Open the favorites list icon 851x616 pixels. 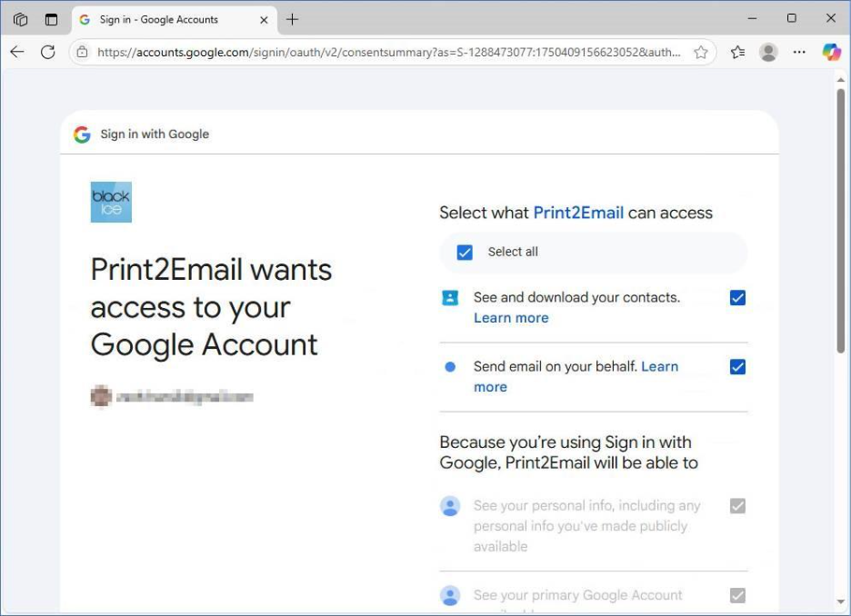coord(737,52)
